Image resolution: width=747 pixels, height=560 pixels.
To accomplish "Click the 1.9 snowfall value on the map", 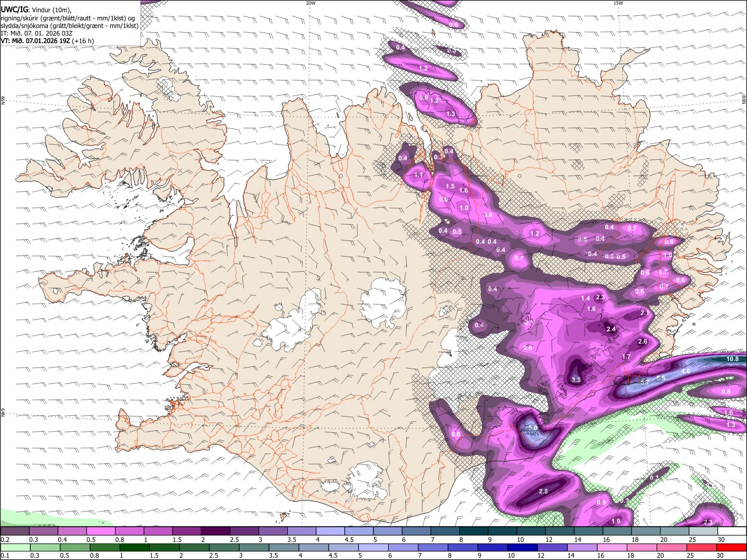I will tap(616, 521).
